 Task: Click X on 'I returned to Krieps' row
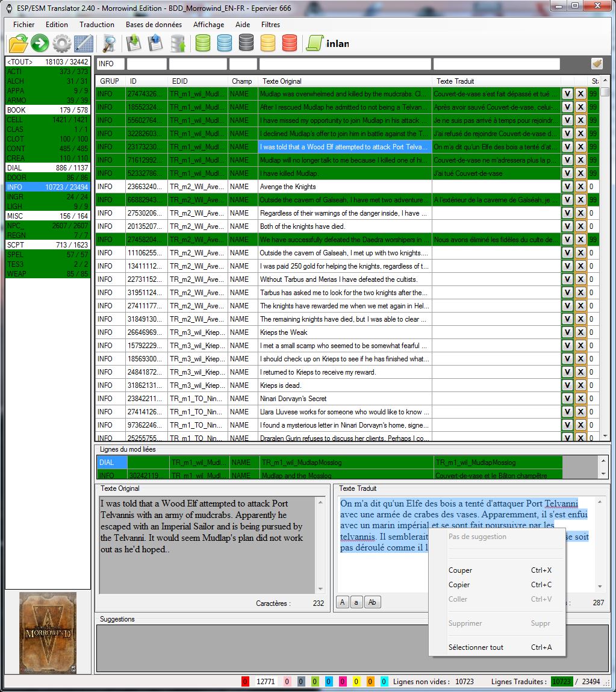580,372
